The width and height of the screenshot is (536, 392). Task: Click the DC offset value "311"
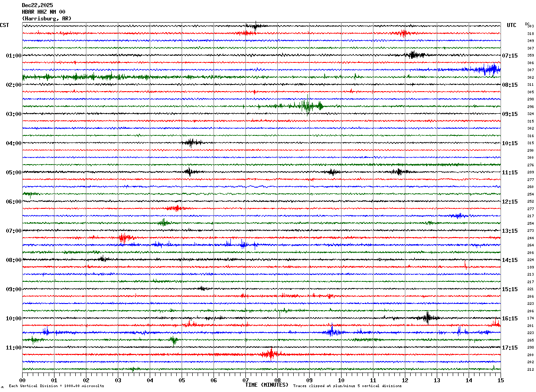point(530,85)
